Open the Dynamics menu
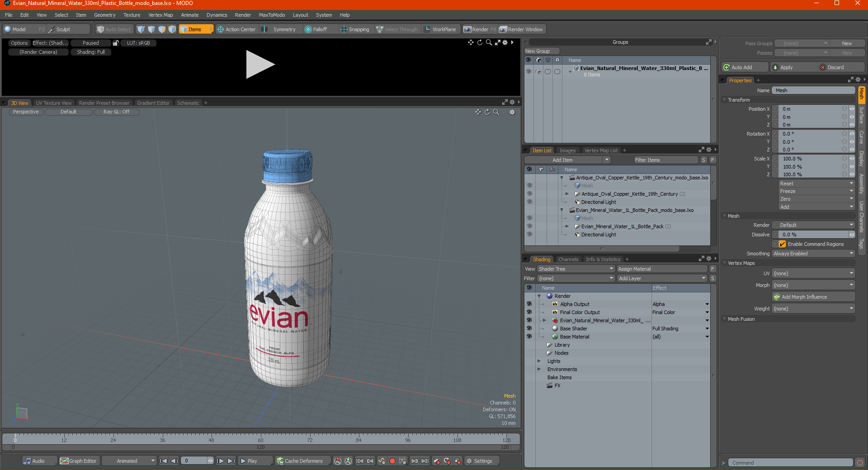Image resolution: width=868 pixels, height=470 pixels. pyautogui.click(x=217, y=15)
